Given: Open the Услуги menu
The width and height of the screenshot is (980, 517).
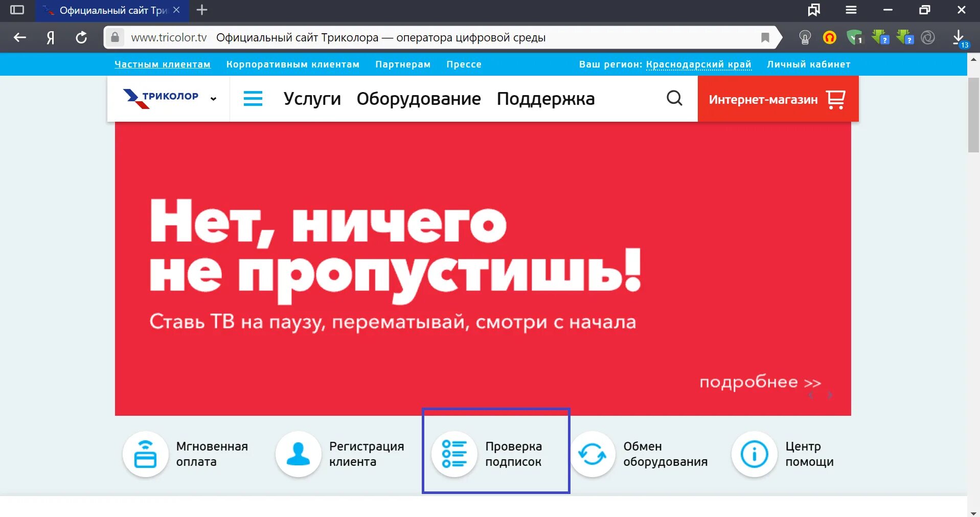Looking at the screenshot, I should tap(312, 99).
